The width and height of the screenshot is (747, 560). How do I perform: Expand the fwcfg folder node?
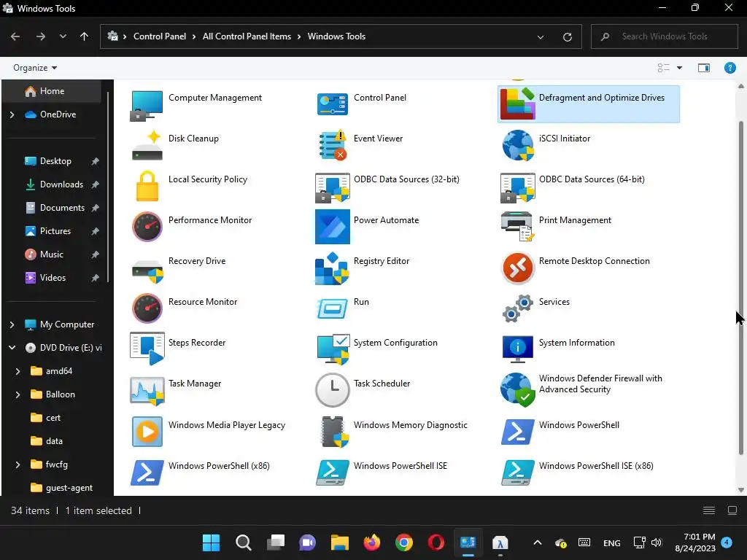coord(18,464)
